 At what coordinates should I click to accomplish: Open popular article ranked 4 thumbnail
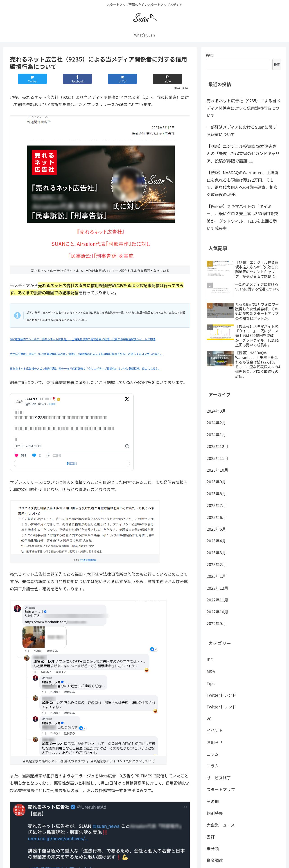point(220,332)
